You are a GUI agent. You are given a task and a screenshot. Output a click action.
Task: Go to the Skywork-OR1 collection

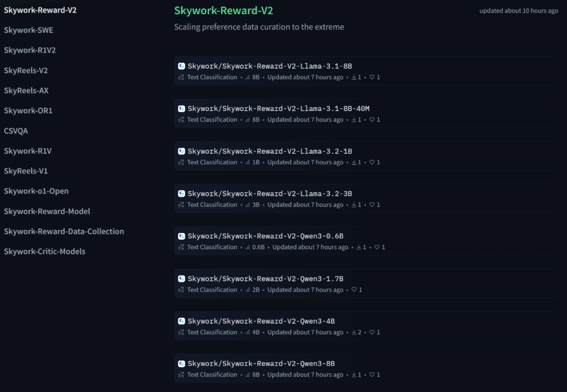pyautogui.click(x=28, y=111)
